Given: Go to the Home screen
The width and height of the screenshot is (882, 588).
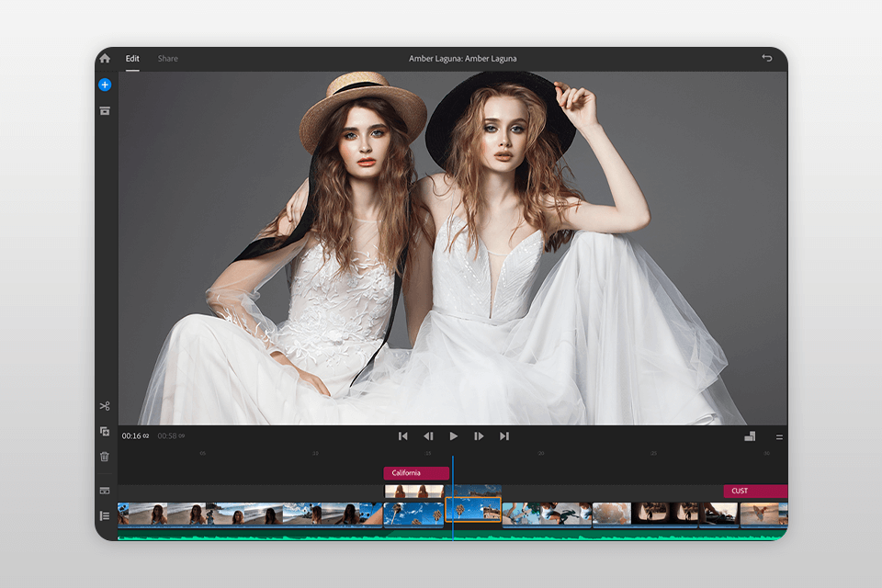Looking at the screenshot, I should (x=105, y=58).
